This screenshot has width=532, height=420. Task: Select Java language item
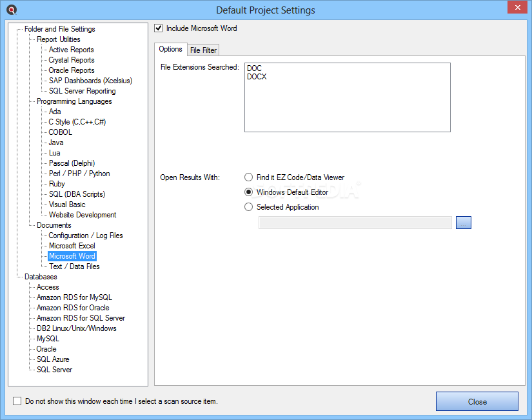56,143
